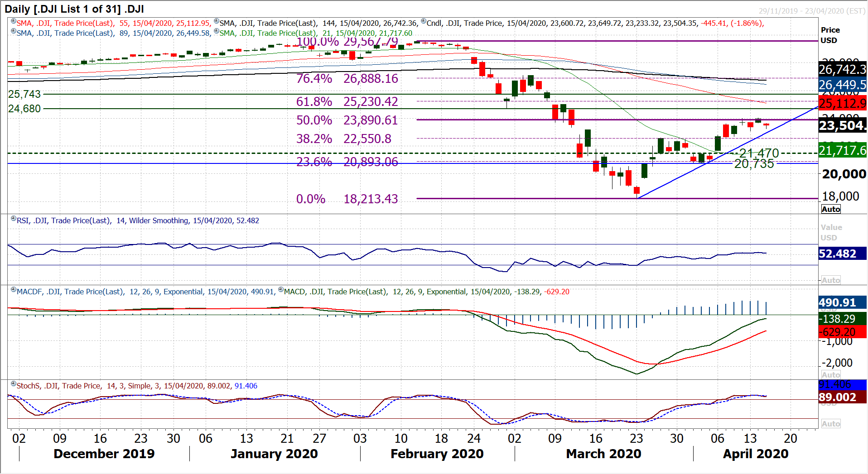
Task: Click the '20,735' support level label
Action: coord(754,164)
